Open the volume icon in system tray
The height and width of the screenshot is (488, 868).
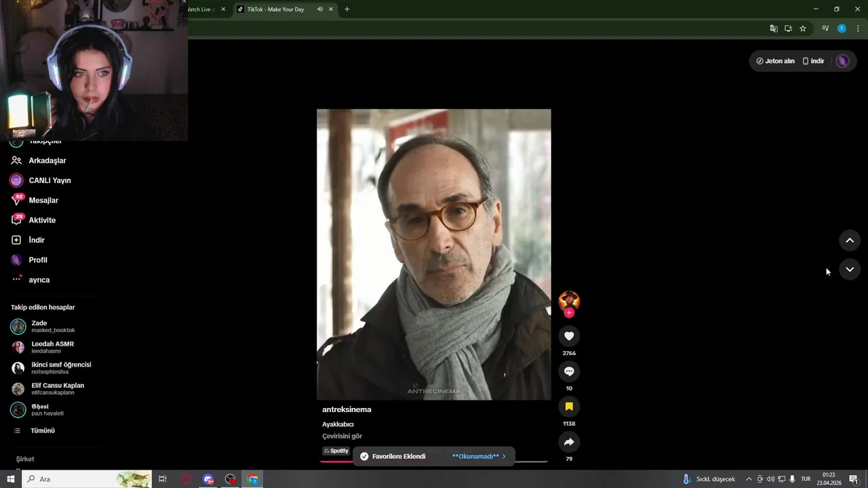(x=770, y=479)
